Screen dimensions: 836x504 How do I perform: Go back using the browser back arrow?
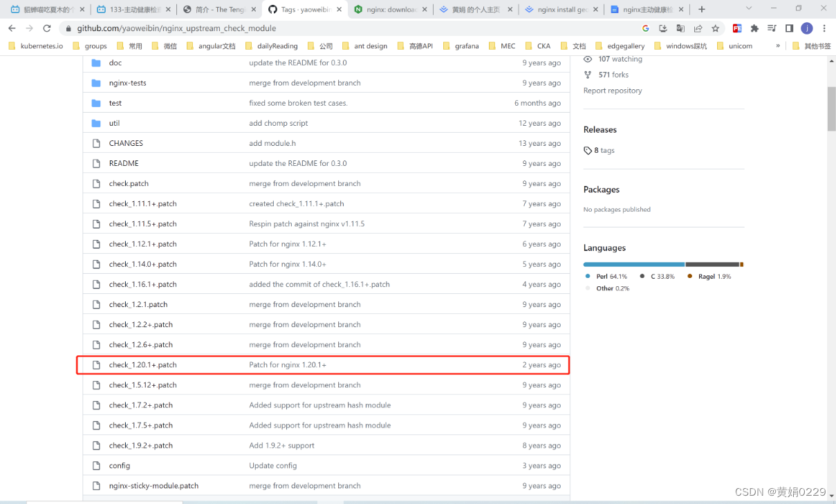click(12, 28)
